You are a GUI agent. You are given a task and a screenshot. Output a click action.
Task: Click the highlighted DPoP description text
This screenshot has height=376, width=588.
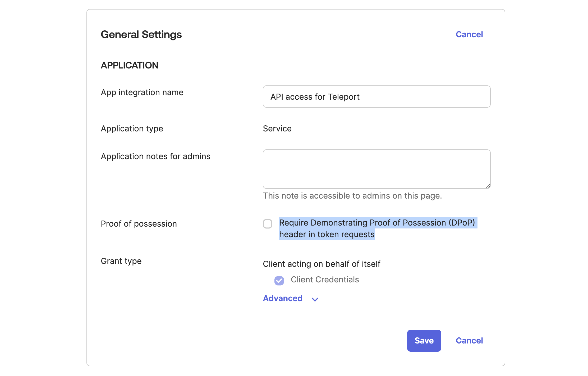tap(378, 223)
